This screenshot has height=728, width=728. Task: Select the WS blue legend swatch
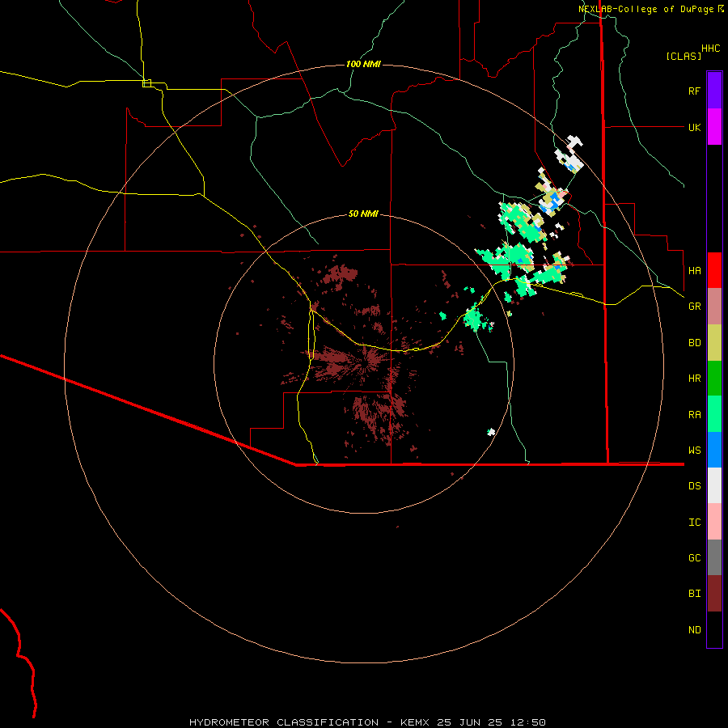714,450
